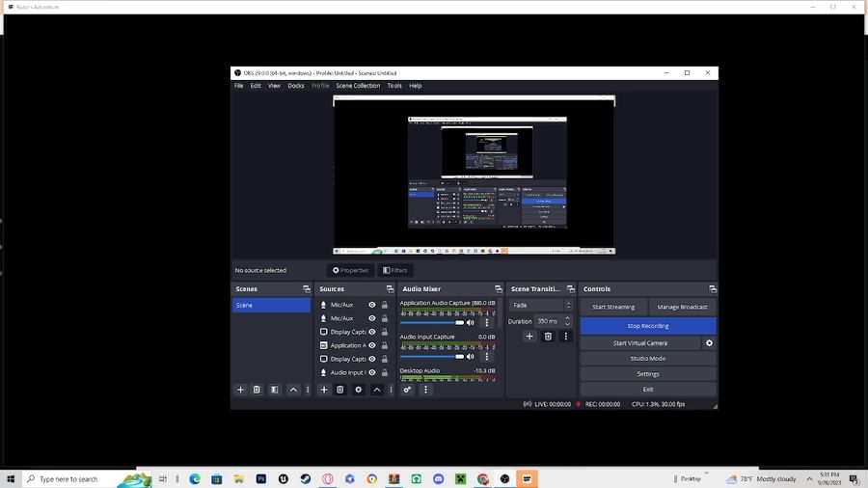The width and height of the screenshot is (868, 488).
Task: Pop out the Controls dock
Action: tap(713, 288)
